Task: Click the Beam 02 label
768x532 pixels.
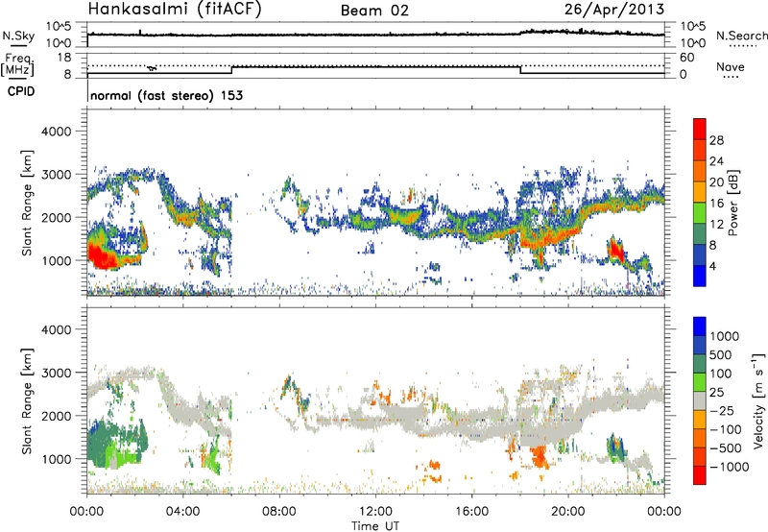Action: pyautogui.click(x=374, y=11)
